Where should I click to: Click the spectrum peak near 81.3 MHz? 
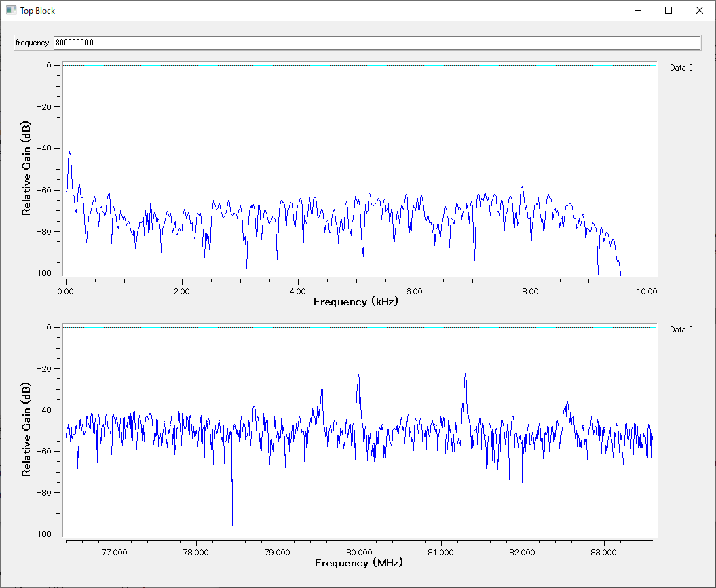click(x=466, y=374)
